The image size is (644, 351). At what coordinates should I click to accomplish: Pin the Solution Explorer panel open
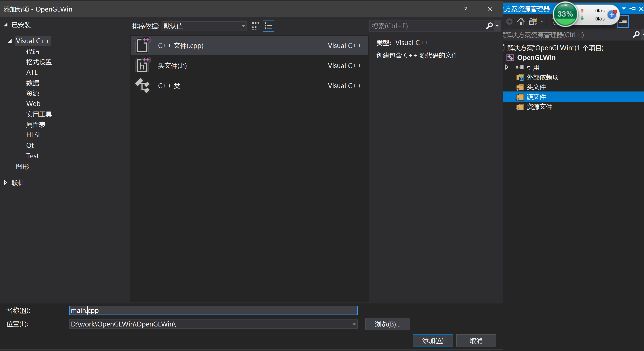[x=633, y=9]
